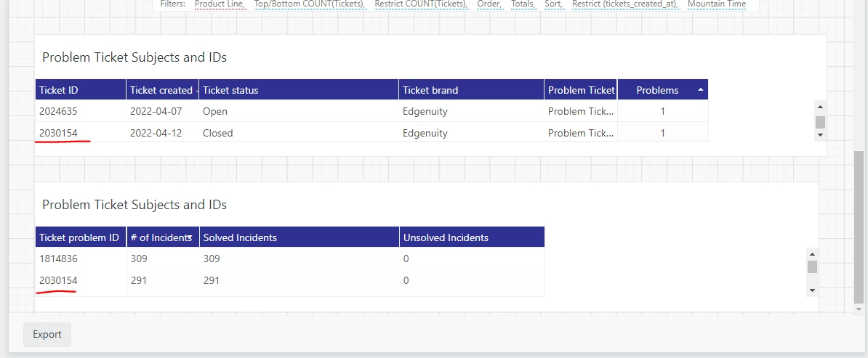The height and width of the screenshot is (358, 868).
Task: Click the # of Incidents sort arrow
Action: tap(189, 238)
